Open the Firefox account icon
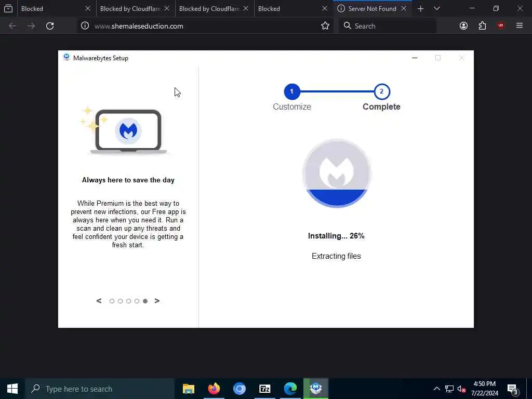Screen dimensions: 532x399 [463, 26]
